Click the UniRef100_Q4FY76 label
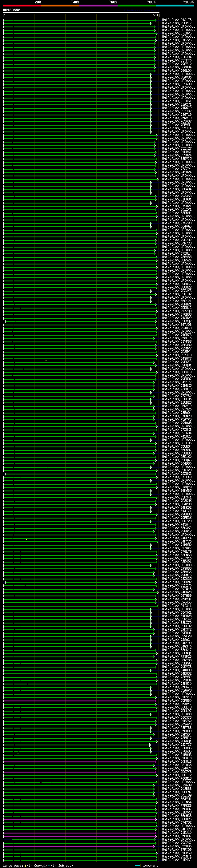The image size is (197, 868). pos(176,542)
